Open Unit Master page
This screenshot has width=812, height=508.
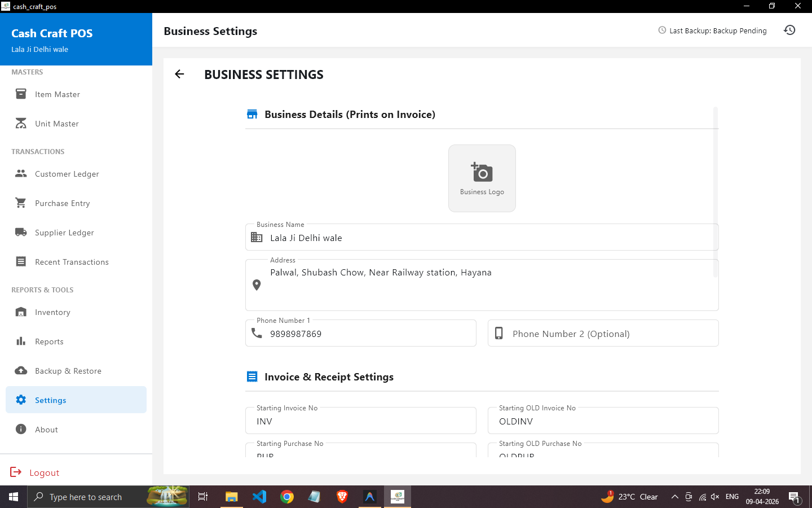coord(76,124)
